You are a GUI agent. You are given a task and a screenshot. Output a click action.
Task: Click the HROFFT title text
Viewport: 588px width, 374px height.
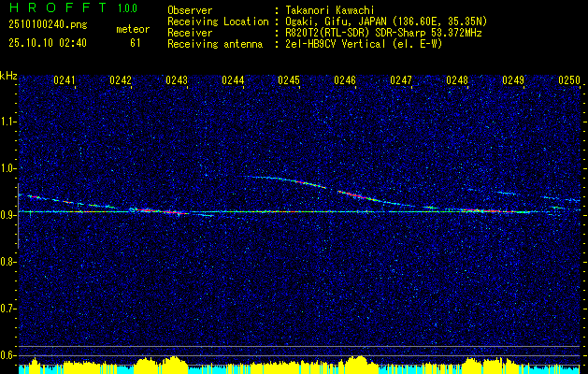click(x=58, y=7)
